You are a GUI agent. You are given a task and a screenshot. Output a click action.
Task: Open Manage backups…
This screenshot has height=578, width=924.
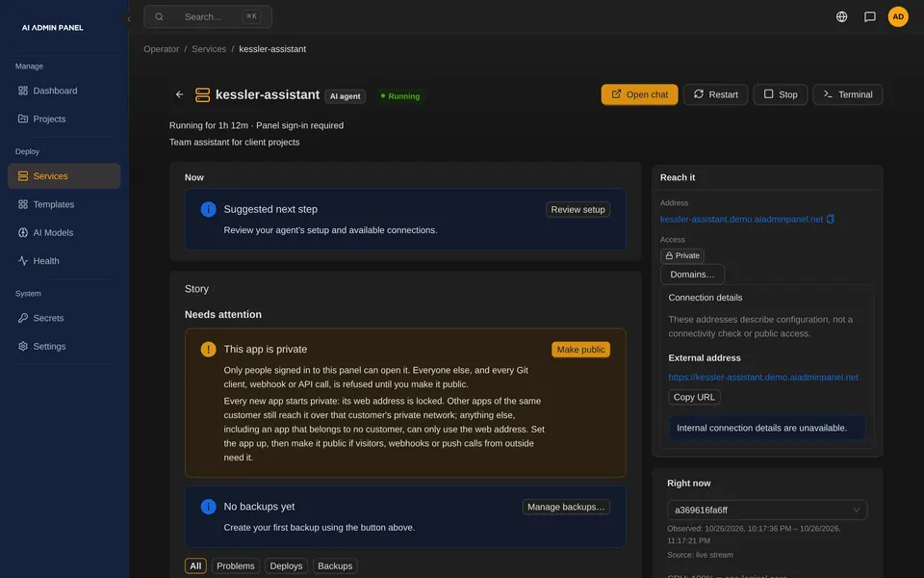coord(566,508)
